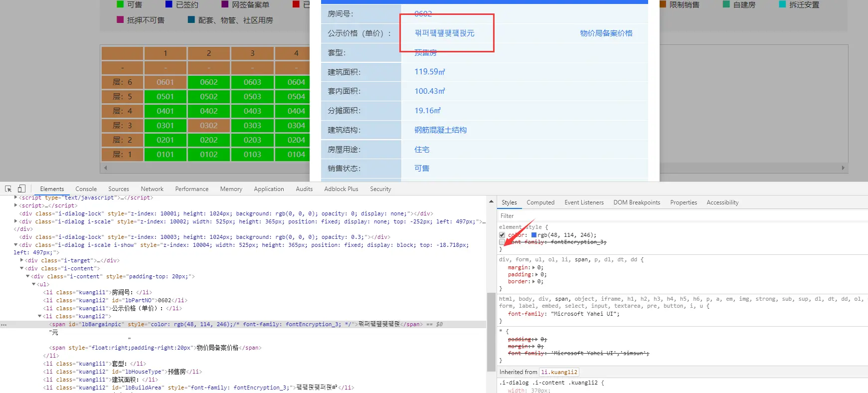Focus the styles Filter input field
Viewport: 868px width, 393px height.
[x=682, y=216]
